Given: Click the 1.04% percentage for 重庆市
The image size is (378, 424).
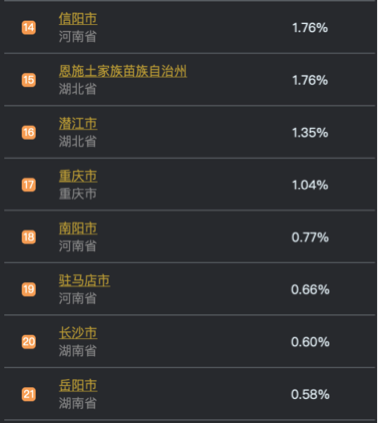Looking at the screenshot, I should pos(310,185).
